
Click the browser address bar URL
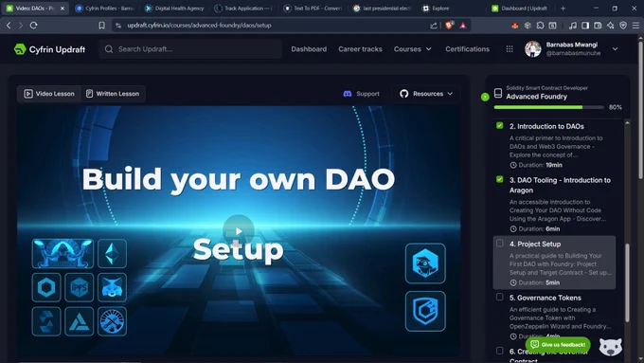tap(199, 25)
